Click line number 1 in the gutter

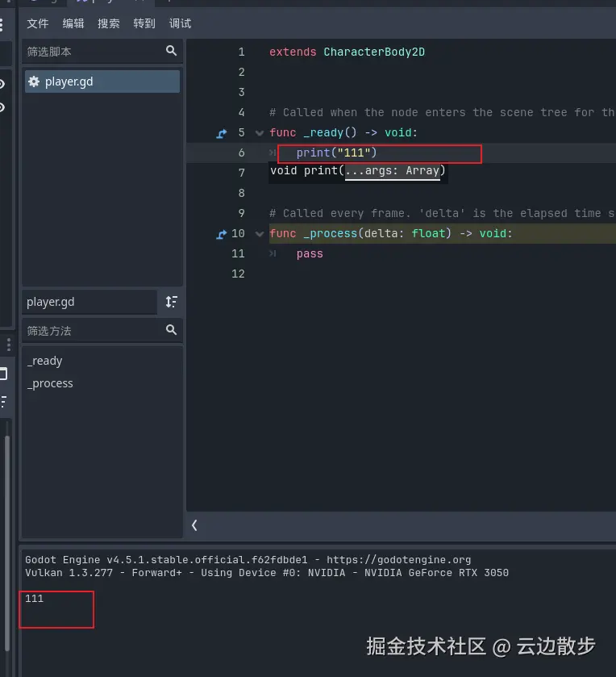242,52
